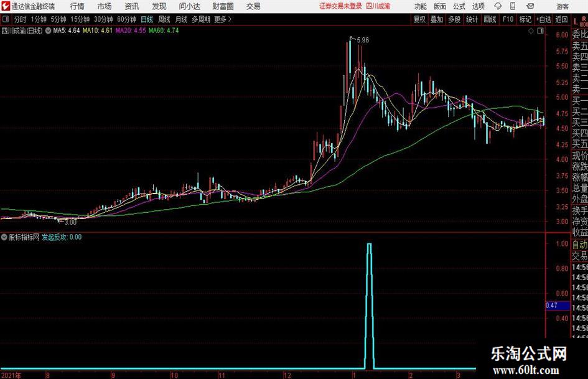588x379 pixels.
Task: Add stock via +自选 button
Action: tap(543, 19)
